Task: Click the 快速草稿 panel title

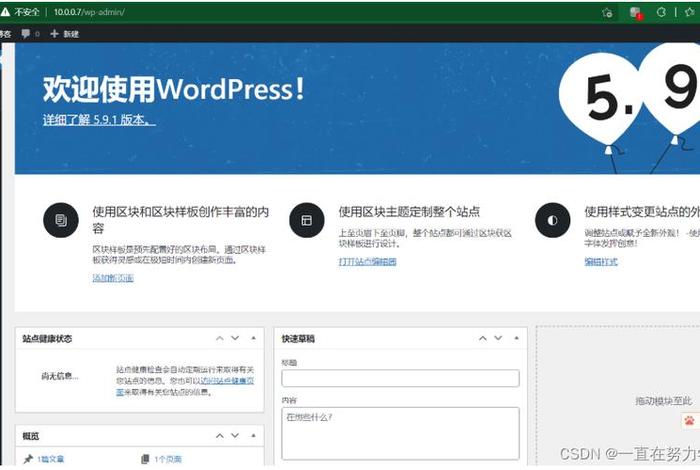Action: coord(298,339)
